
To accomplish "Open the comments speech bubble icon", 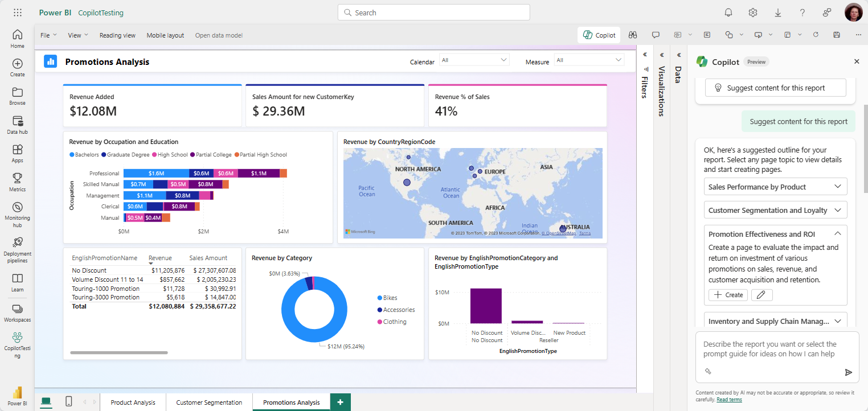I will point(656,35).
